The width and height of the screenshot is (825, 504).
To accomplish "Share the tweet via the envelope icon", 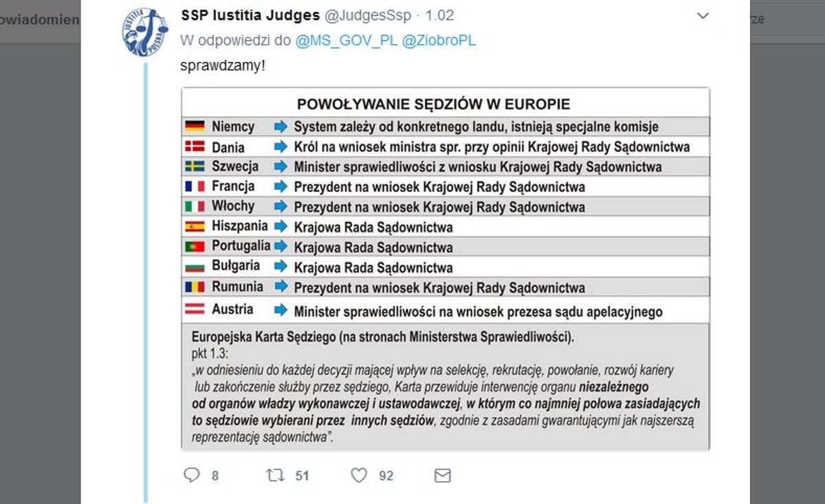I will (442, 474).
